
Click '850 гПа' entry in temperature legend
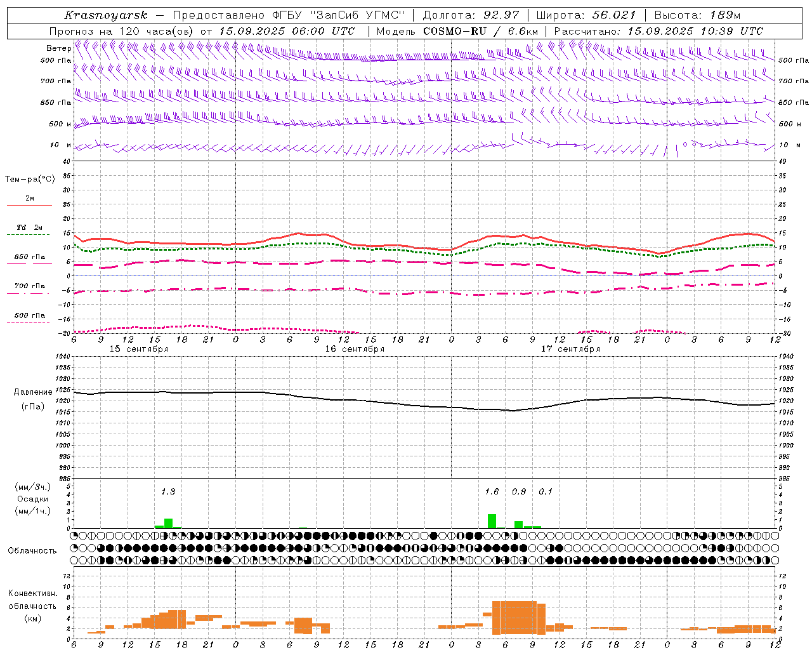click(x=30, y=257)
